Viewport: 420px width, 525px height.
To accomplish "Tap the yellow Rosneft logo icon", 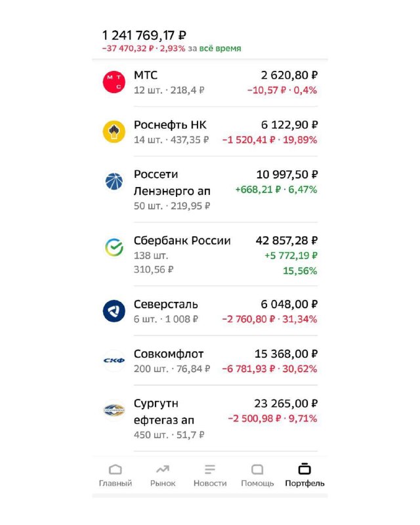I will 114,132.
